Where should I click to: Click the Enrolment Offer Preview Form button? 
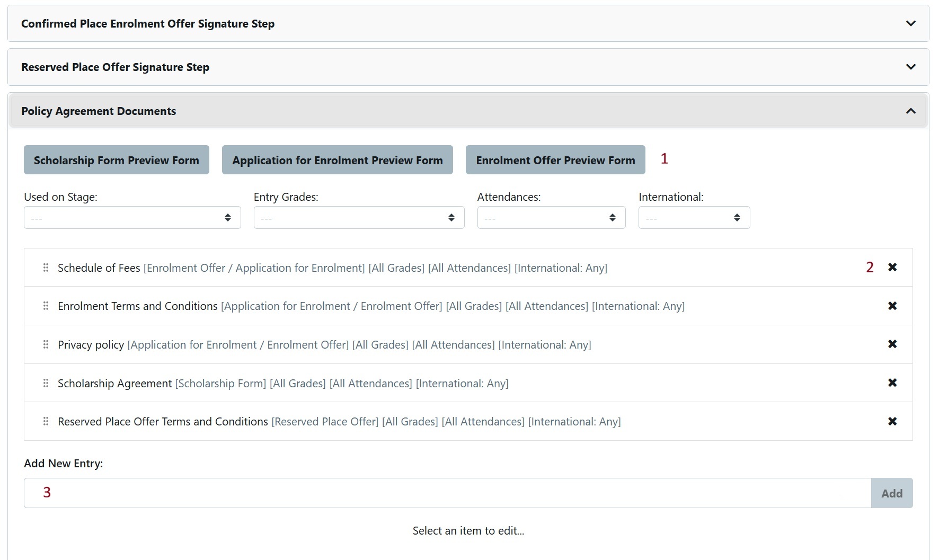tap(555, 160)
